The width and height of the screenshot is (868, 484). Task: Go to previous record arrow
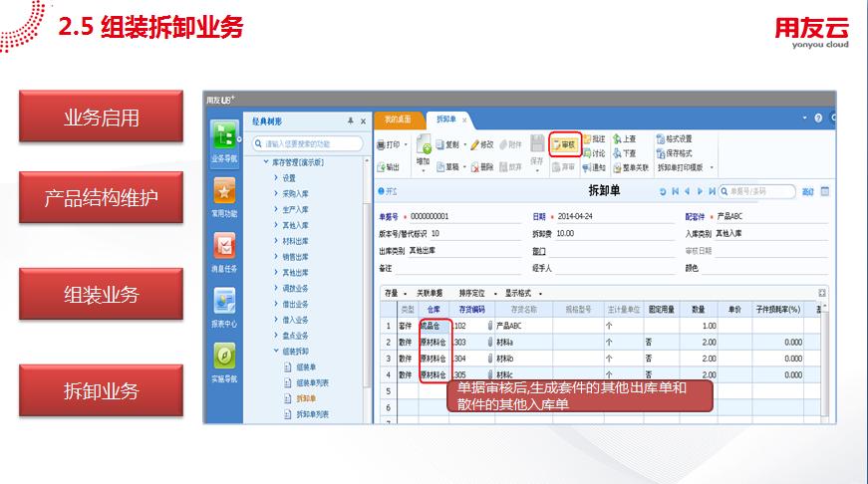pos(687,191)
